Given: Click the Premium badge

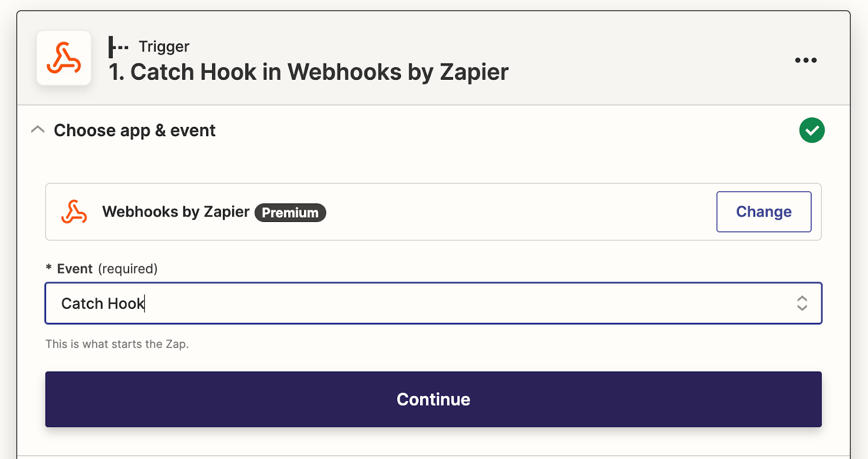Looking at the screenshot, I should click(x=290, y=213).
